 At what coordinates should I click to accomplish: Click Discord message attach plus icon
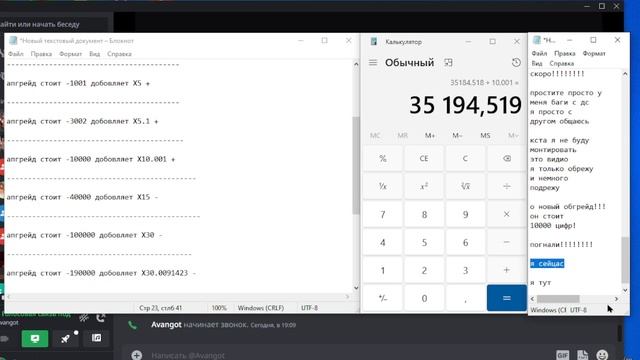137,355
